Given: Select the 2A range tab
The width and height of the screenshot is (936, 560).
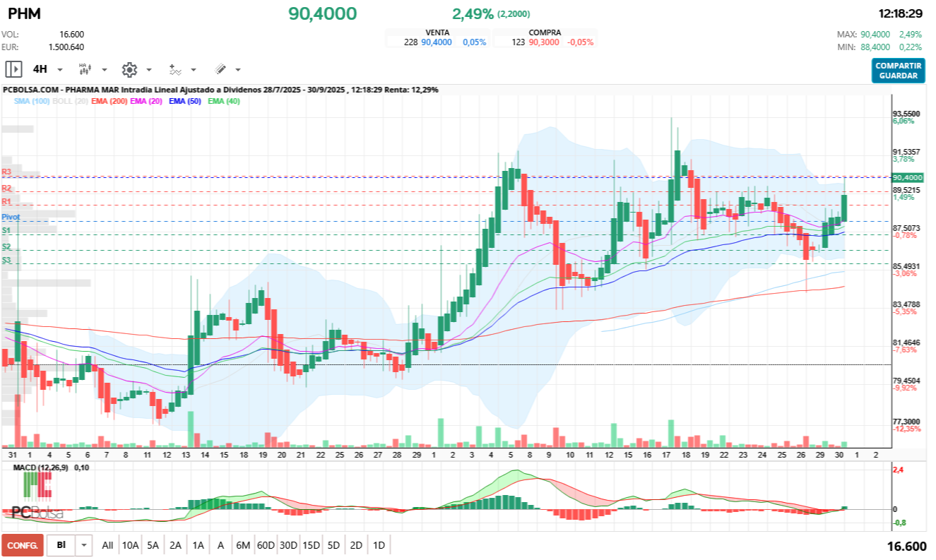Looking at the screenshot, I should click(175, 545).
